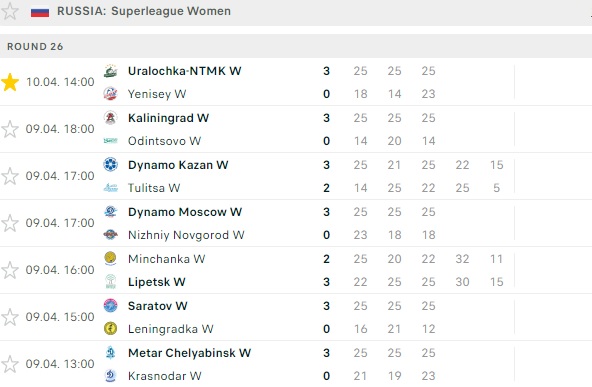Click the Yenisey W team logo
The image size is (592, 387).
110,94
